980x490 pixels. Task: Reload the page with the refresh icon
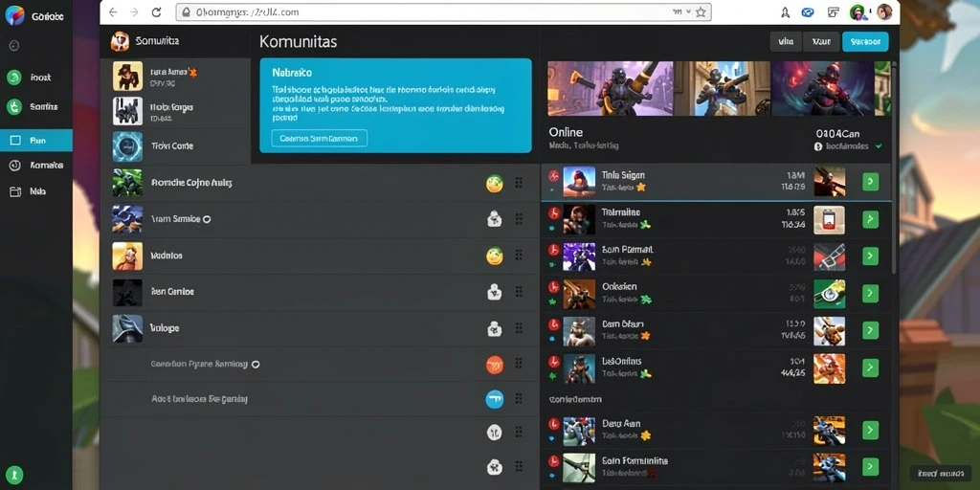tap(156, 11)
